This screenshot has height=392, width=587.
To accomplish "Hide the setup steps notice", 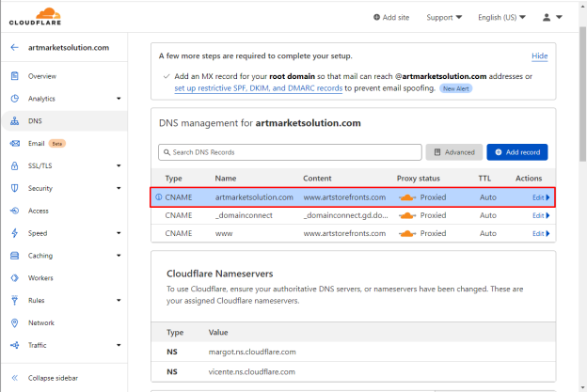I will point(539,56).
